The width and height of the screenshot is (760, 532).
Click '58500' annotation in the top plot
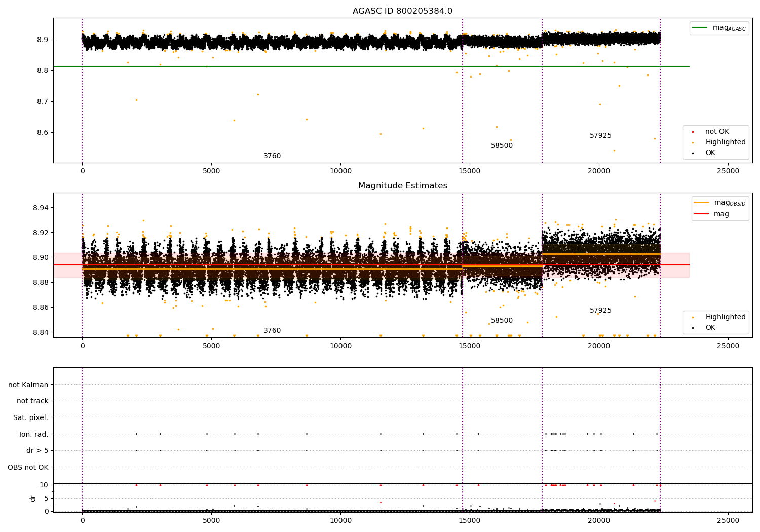[502, 146]
